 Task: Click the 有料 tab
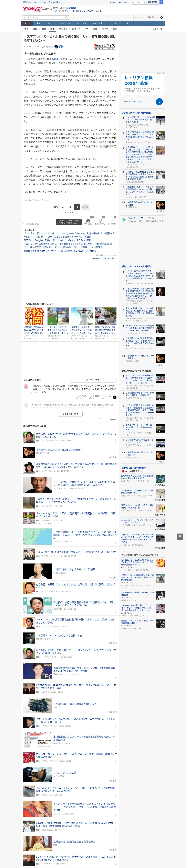coord(128,24)
